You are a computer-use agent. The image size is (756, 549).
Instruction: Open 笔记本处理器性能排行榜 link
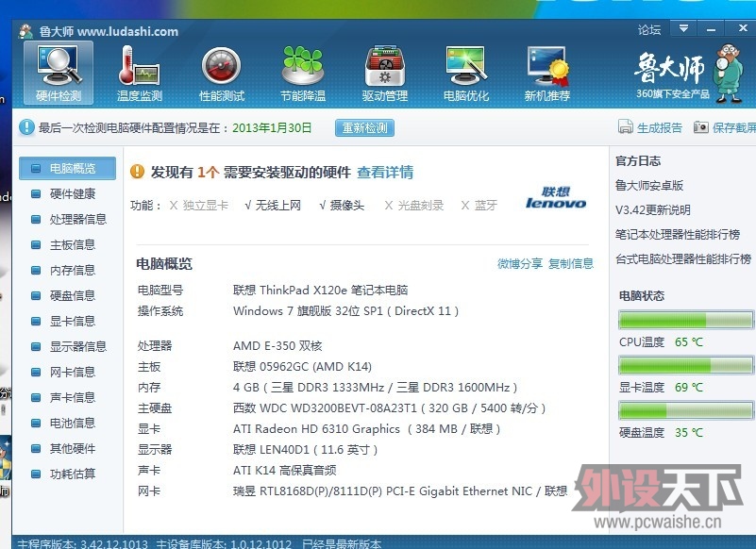(x=678, y=235)
